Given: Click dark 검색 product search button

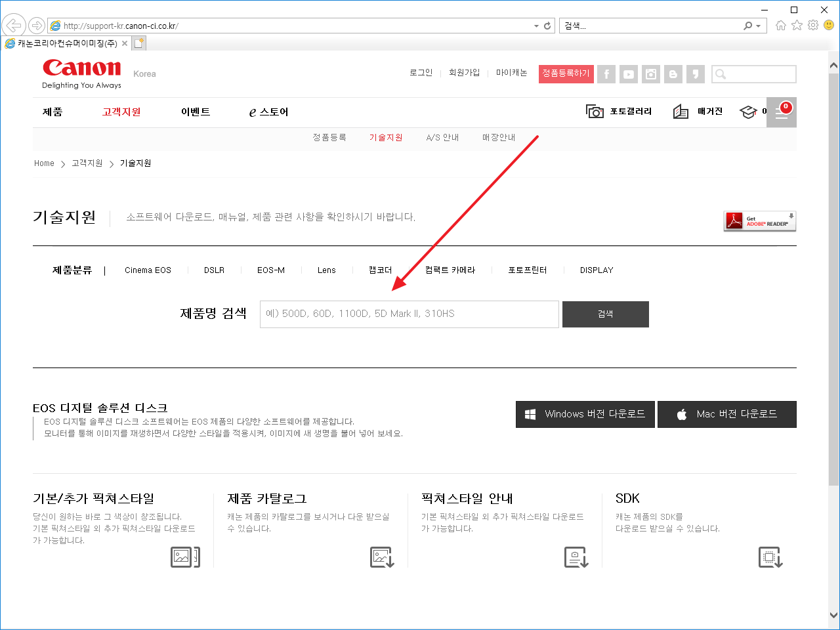Looking at the screenshot, I should [x=606, y=314].
